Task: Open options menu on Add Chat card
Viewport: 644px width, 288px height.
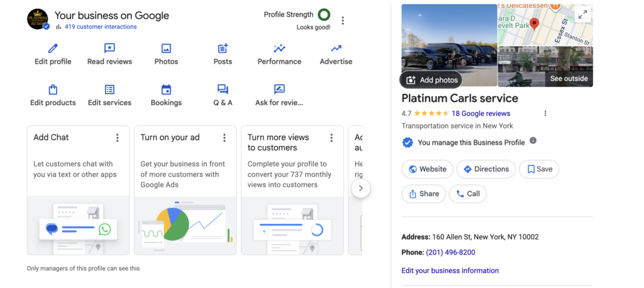Action: coord(117,138)
